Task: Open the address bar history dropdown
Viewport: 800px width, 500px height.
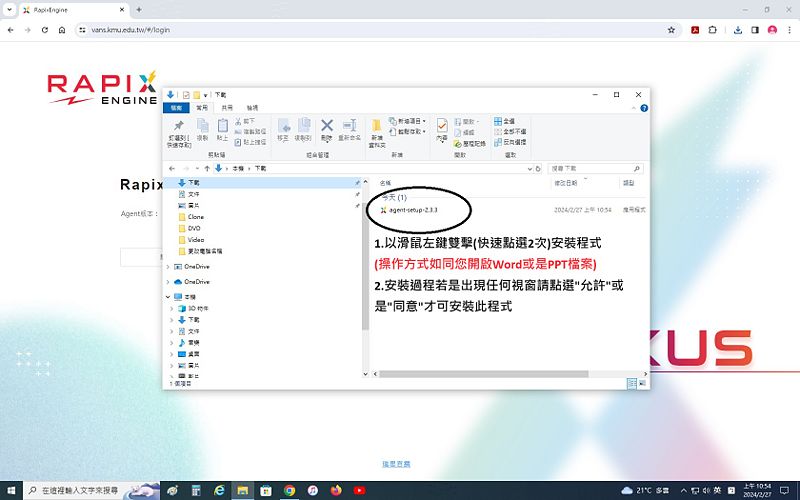Action: point(529,168)
